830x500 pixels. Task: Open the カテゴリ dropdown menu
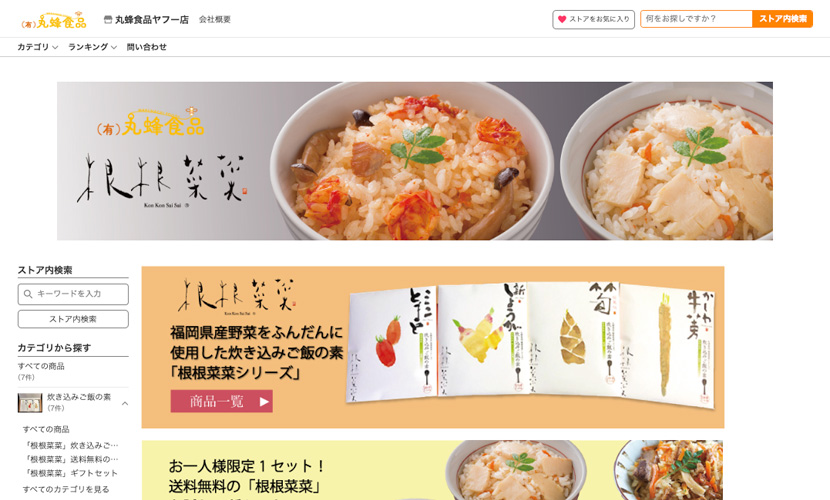click(x=38, y=47)
